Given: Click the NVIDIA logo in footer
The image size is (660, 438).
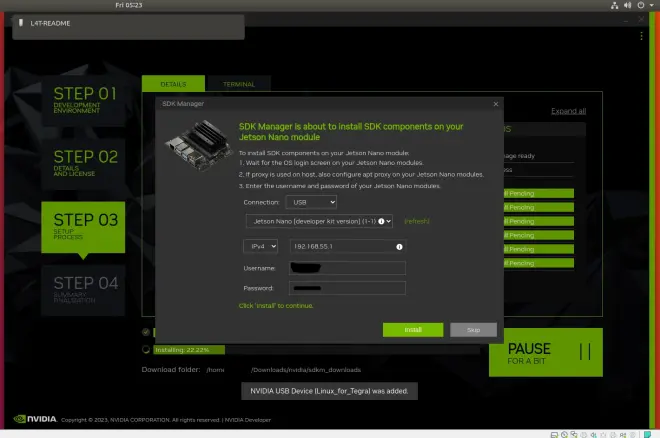Looking at the screenshot, I should pos(35,419).
